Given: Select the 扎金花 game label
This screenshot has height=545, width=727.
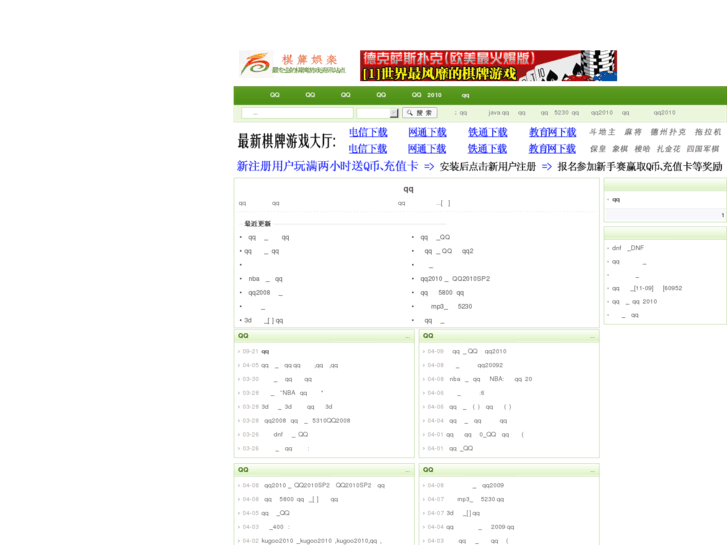Looking at the screenshot, I should (669, 149).
